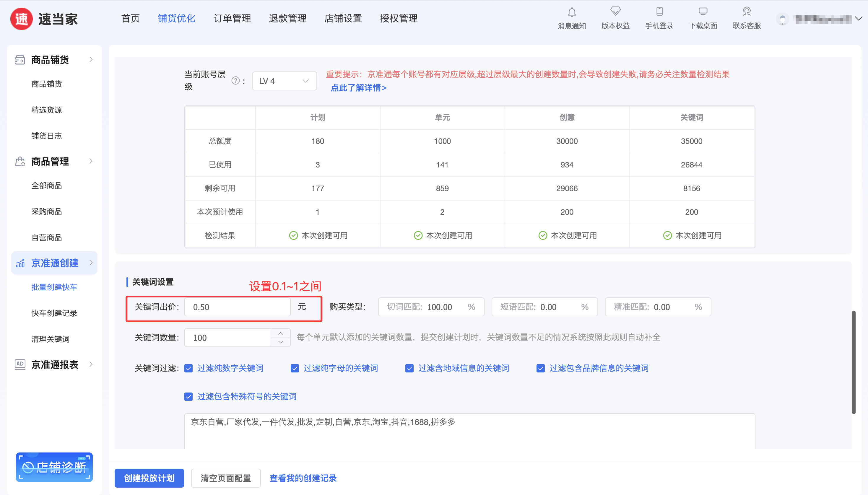Open 店铺设置 in top navigation
Viewport: 868px width, 495px height.
(x=343, y=18)
